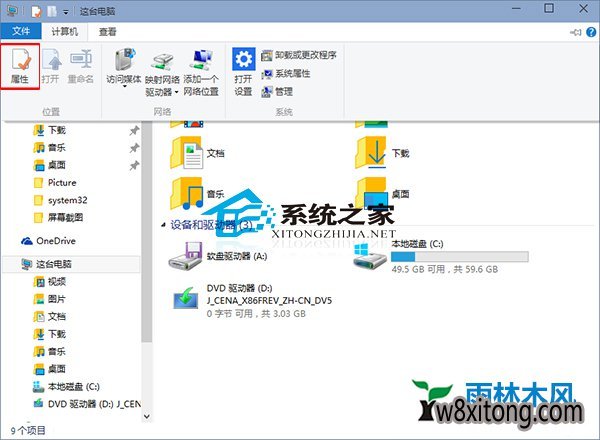Switch to the 计算机 (Computer) ribbon tab
Viewport: 600px width, 440px height.
64,31
